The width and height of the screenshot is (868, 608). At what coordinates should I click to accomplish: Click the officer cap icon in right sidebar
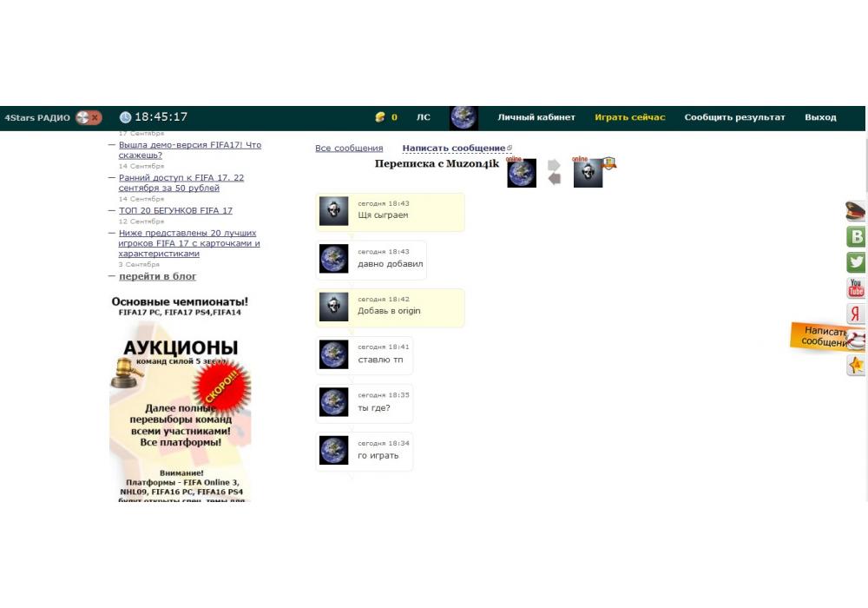click(x=855, y=212)
